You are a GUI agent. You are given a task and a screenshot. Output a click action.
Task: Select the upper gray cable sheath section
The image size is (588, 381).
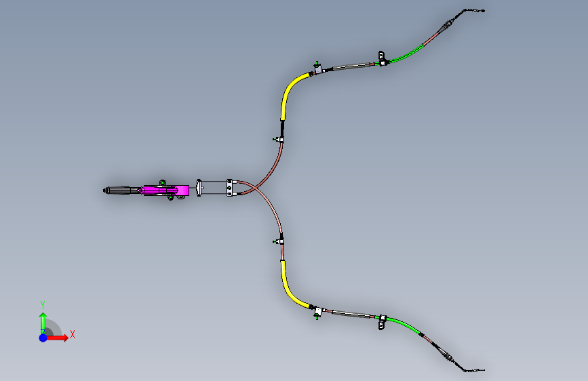351,66
